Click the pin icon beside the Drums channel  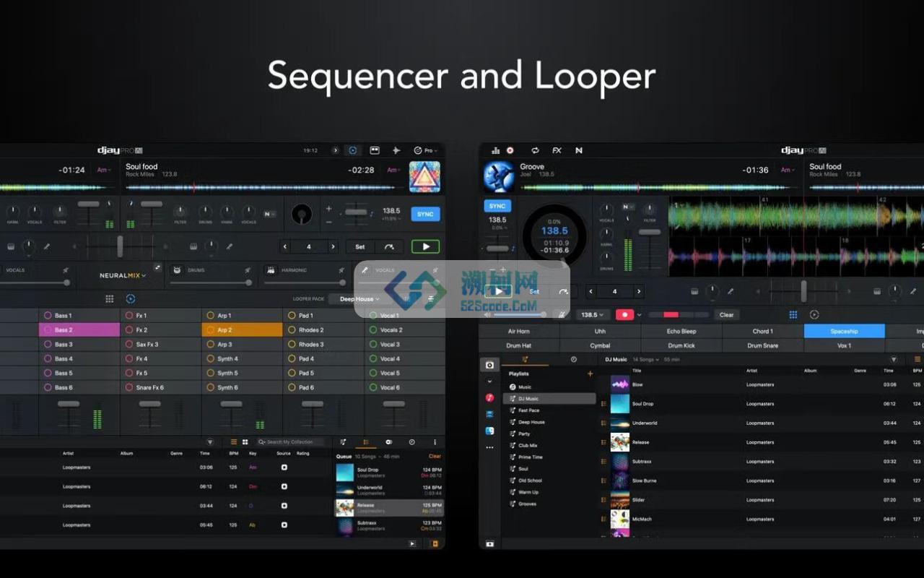248,270
